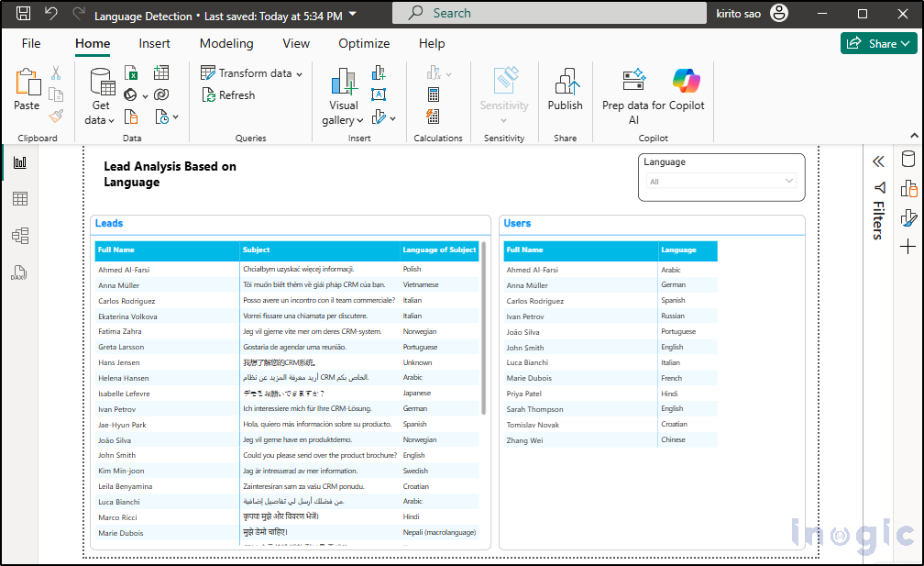This screenshot has height=566, width=924.
Task: Select the Leads row for Fatima Zahra
Action: coord(287,331)
